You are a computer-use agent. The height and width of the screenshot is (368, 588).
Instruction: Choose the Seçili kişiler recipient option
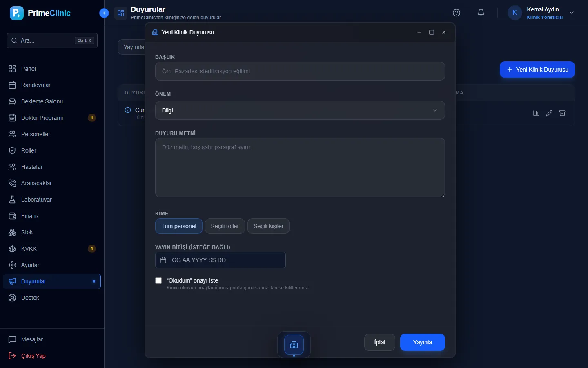point(268,226)
